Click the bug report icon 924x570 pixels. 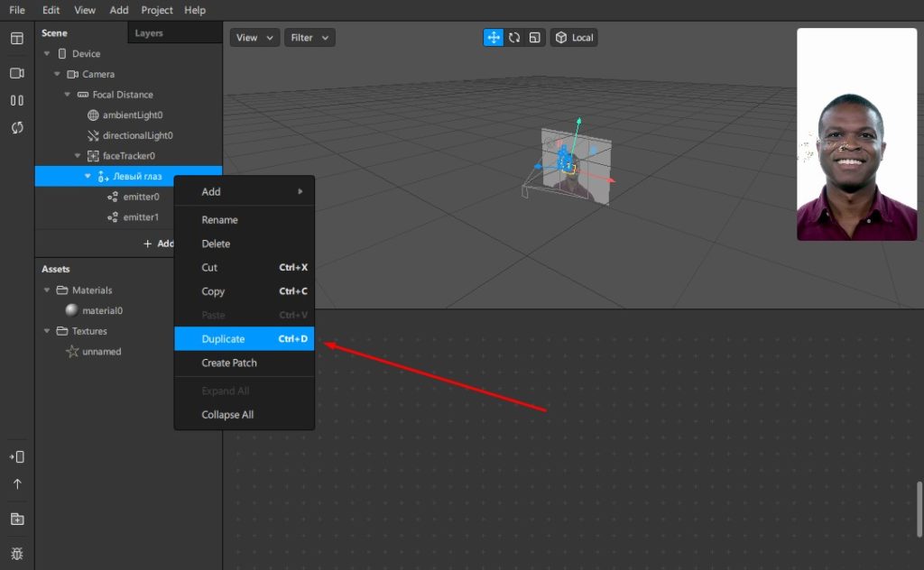tap(17, 552)
